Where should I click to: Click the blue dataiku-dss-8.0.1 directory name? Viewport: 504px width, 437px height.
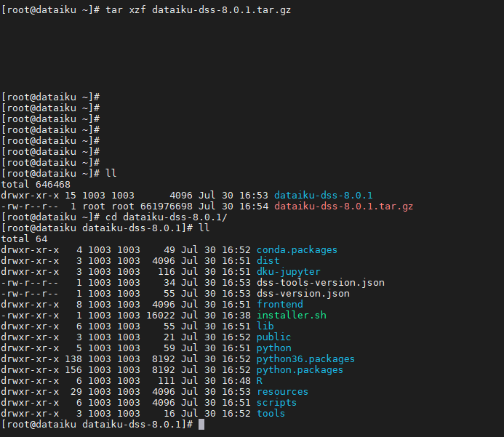click(x=324, y=196)
